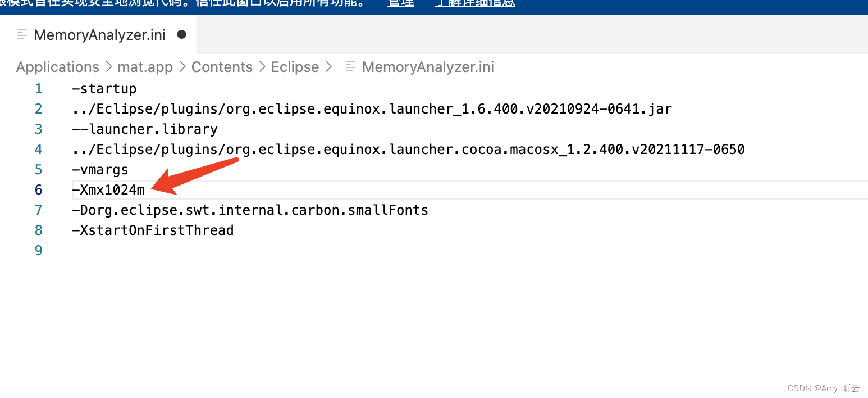Image resolution: width=868 pixels, height=398 pixels.
Task: Place cursor on the -Xmx1024m text
Action: (x=108, y=189)
